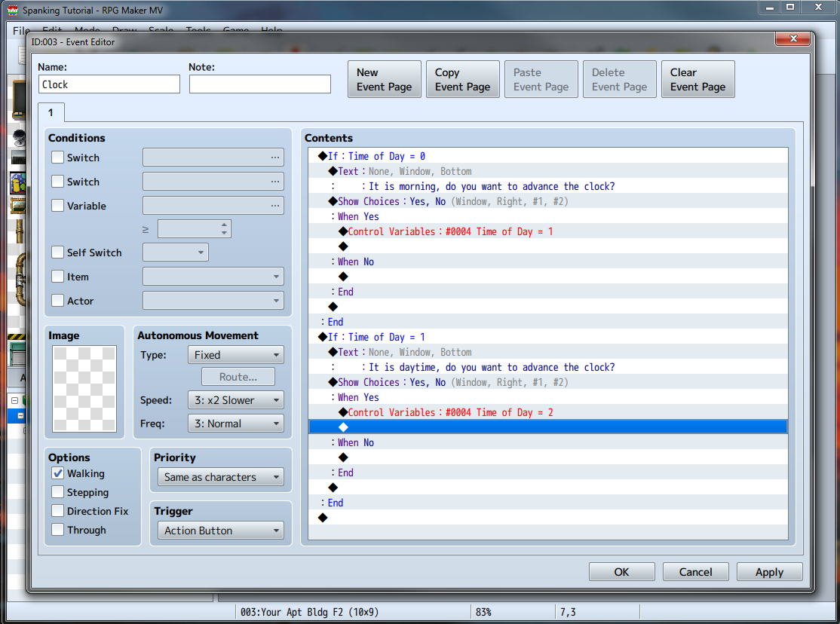The image size is (840, 624).
Task: Select the 'It is morning' text line
Action: (x=548, y=186)
